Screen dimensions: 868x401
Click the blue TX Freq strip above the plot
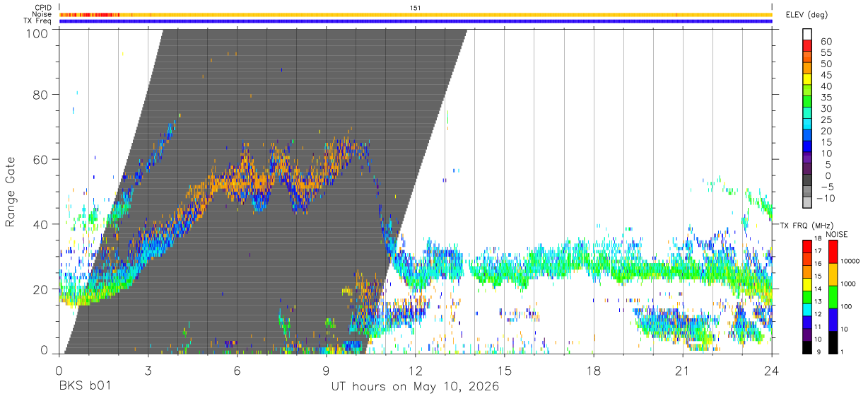[x=416, y=21]
